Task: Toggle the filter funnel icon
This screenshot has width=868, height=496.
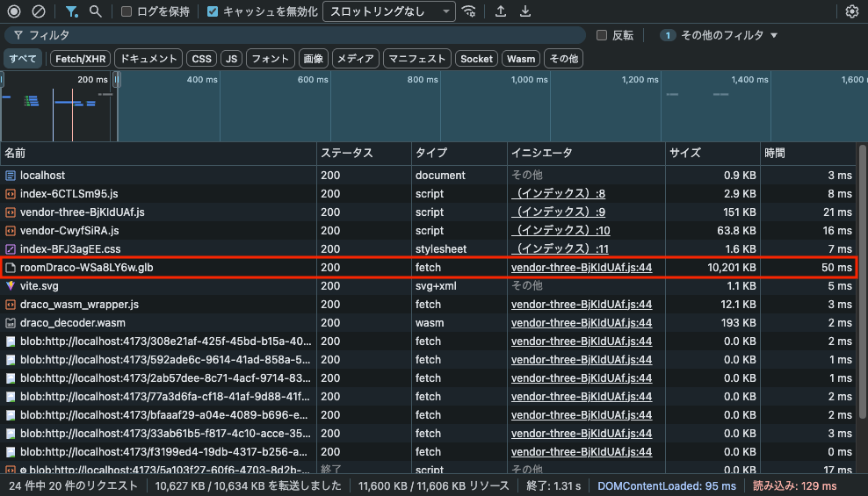Action: [x=72, y=11]
